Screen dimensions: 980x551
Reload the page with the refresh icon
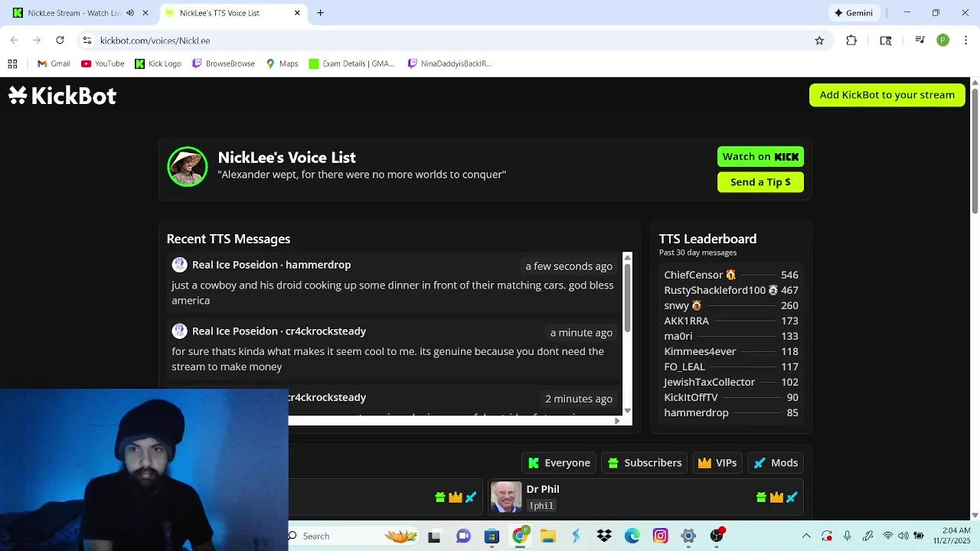pos(60,41)
